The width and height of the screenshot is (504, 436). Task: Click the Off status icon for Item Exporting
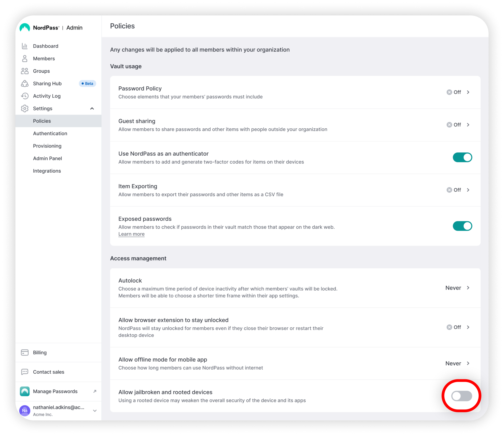449,190
